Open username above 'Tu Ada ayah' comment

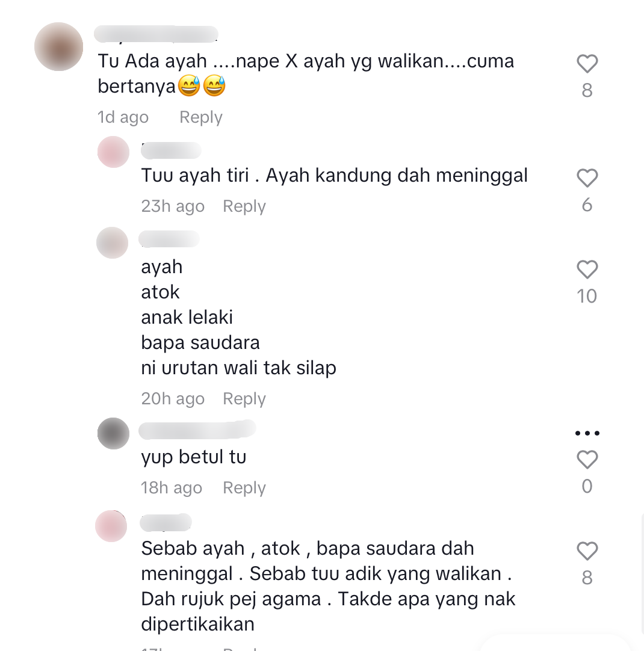click(156, 34)
